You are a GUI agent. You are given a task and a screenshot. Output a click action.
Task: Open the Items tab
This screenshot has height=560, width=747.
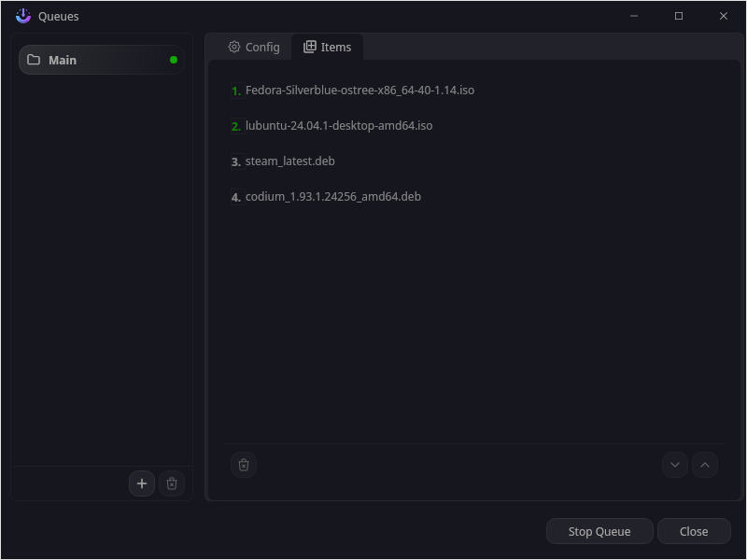coord(327,47)
